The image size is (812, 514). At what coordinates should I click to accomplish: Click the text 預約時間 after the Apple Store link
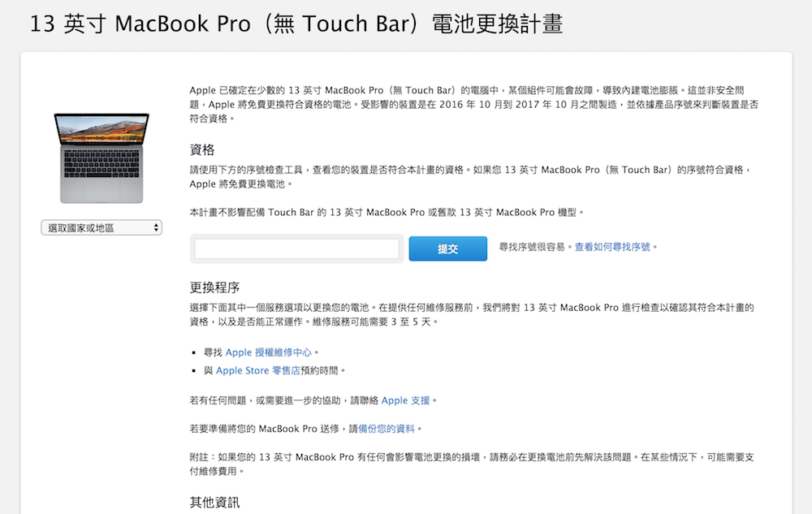319,370
